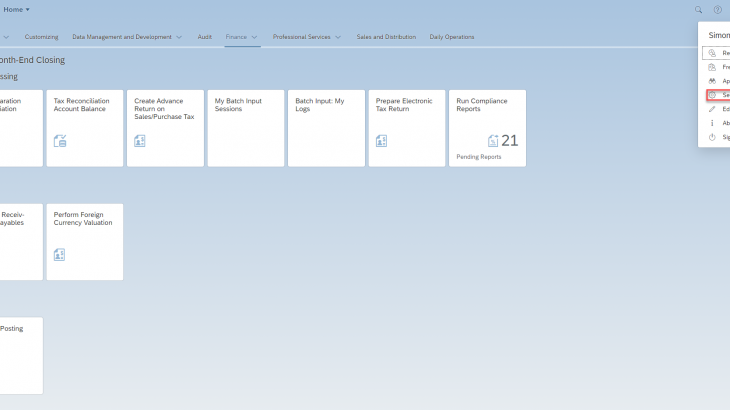Click the Edit pencil icon in user menu

[713, 109]
